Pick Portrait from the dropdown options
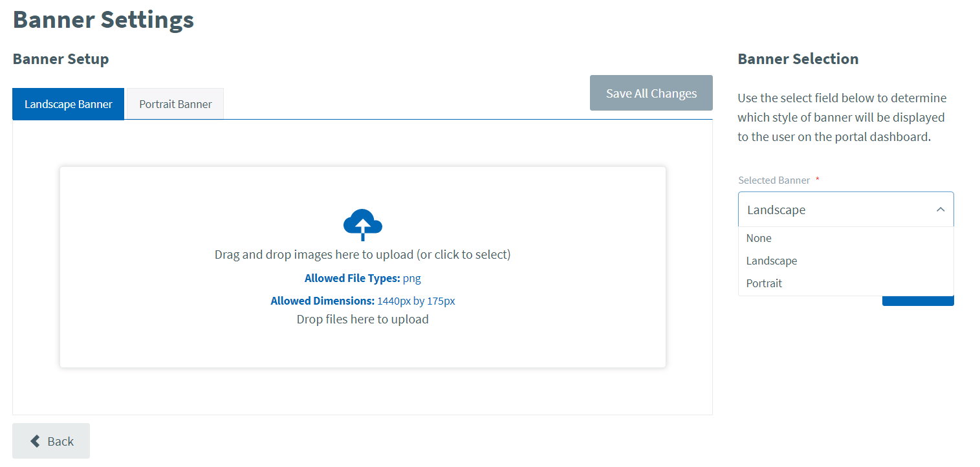Screen dimensions: 980x467 tap(764, 283)
